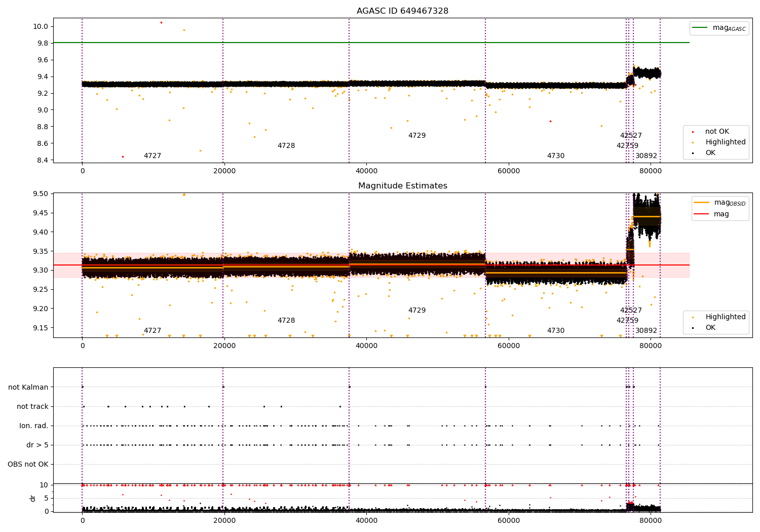The image size is (760, 532).
Task: Click the 10.0 y-axis tick of top plot
Action: point(41,26)
